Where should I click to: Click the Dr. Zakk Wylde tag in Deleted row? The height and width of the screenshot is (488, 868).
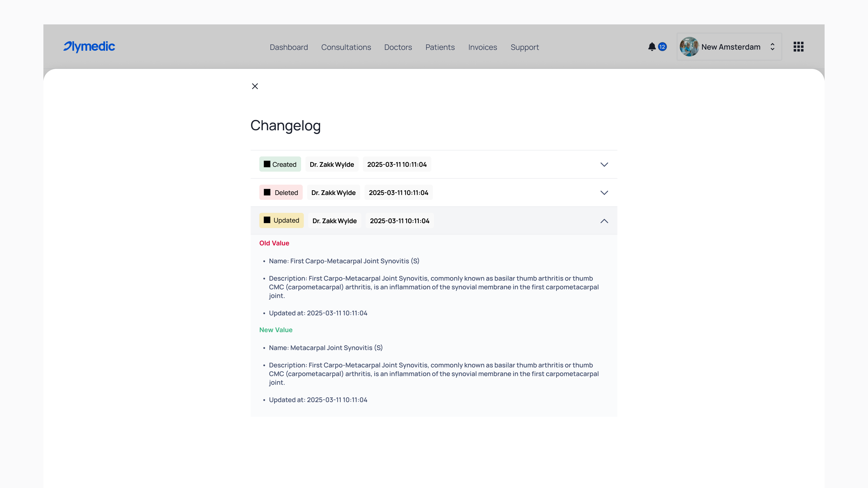pos(333,192)
